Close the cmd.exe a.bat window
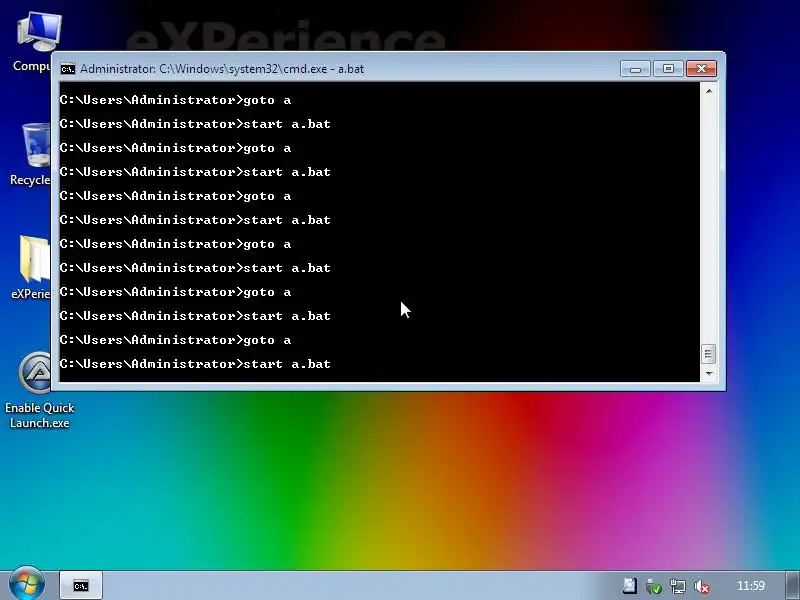This screenshot has width=800, height=600. [x=701, y=69]
